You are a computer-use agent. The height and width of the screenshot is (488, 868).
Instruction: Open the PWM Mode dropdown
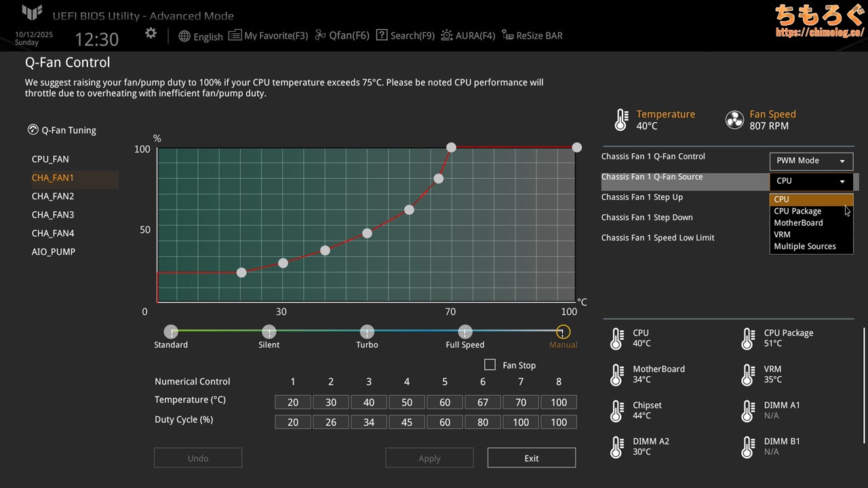point(811,161)
